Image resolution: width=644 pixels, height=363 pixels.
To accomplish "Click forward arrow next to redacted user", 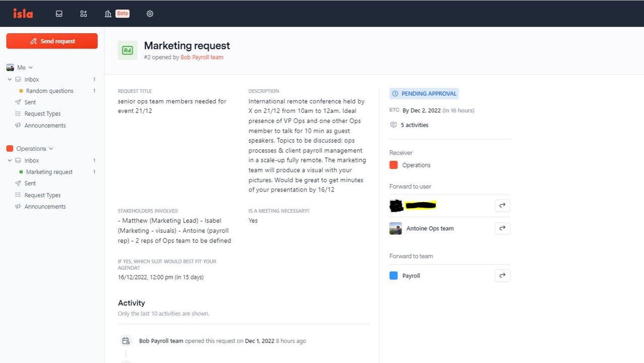I will click(502, 206).
